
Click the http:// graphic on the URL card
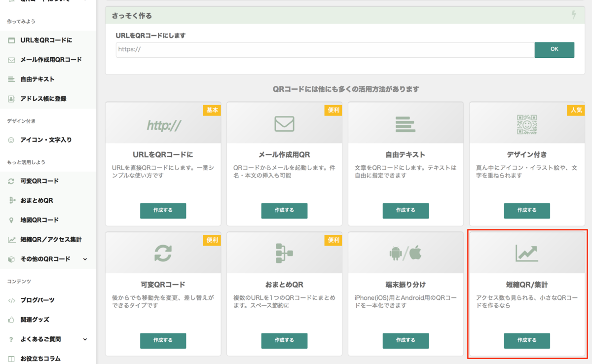pyautogui.click(x=164, y=125)
